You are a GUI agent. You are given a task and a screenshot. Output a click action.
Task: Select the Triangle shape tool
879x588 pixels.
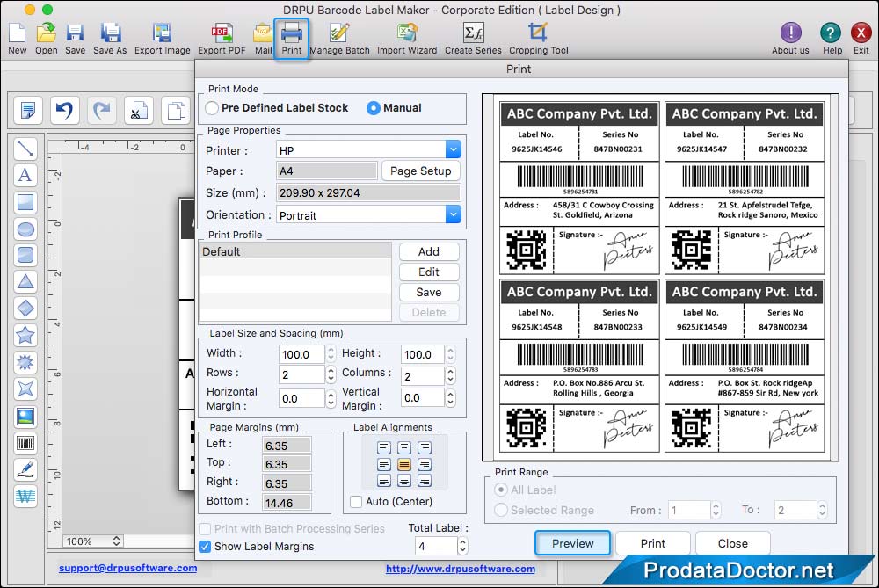[25, 282]
